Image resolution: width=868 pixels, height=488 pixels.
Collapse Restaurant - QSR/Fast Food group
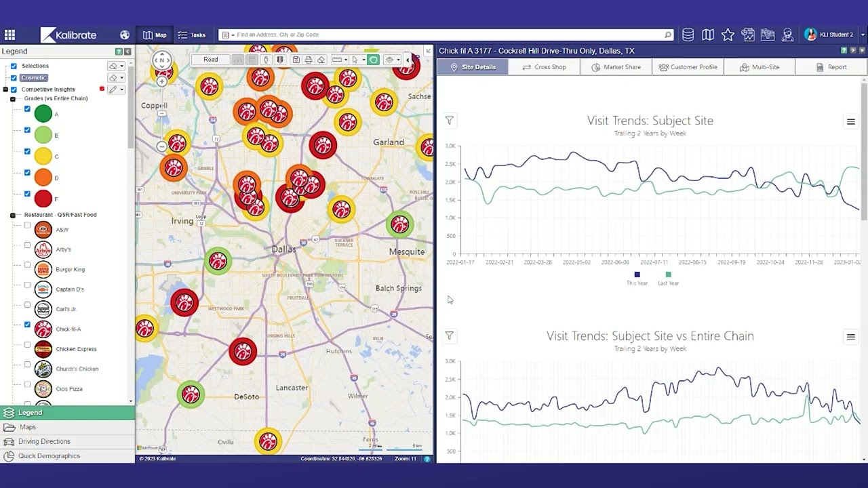[12, 215]
